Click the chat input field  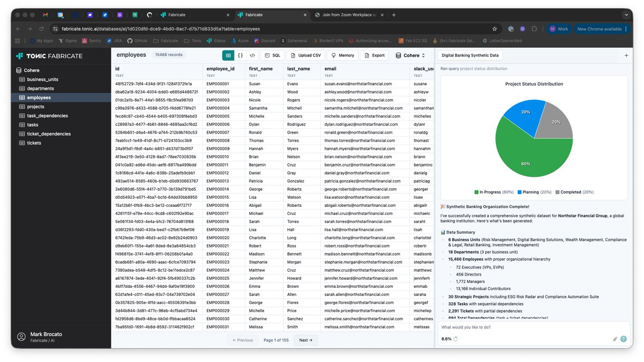[x=534, y=327]
